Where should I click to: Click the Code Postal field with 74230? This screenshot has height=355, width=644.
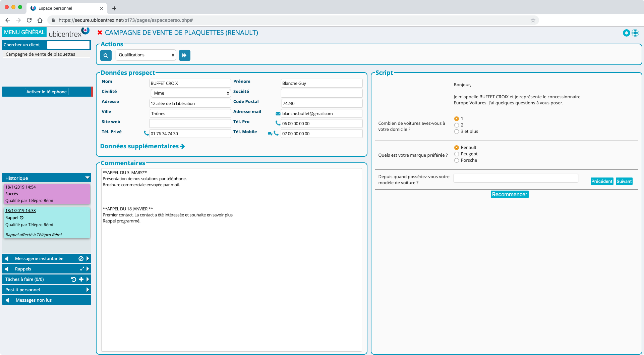[321, 103]
